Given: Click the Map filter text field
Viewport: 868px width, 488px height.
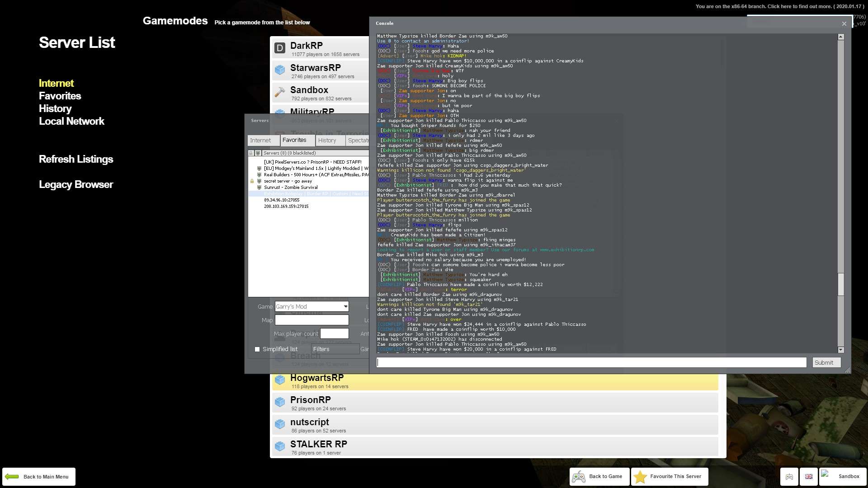Looking at the screenshot, I should pyautogui.click(x=312, y=320).
